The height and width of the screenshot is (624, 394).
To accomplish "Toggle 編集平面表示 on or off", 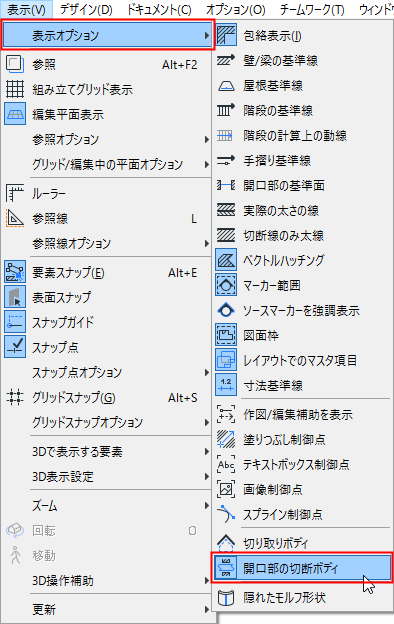I will click(x=107, y=115).
